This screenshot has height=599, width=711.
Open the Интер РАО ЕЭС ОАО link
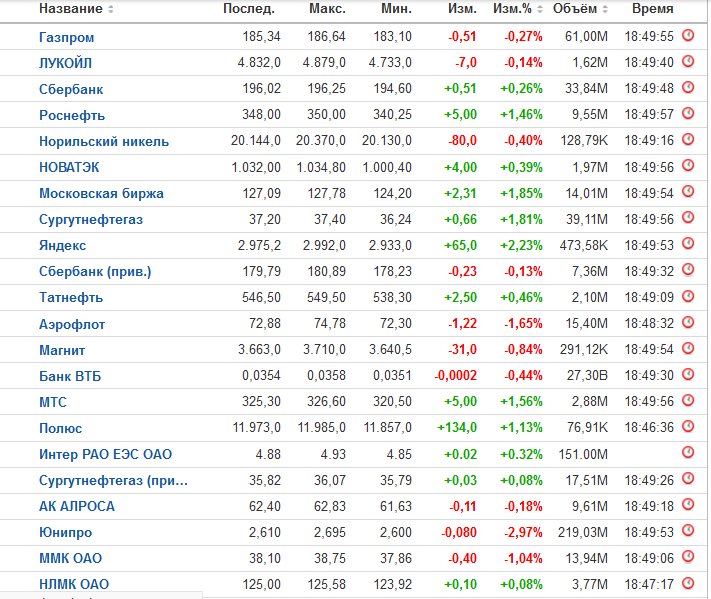(x=105, y=454)
